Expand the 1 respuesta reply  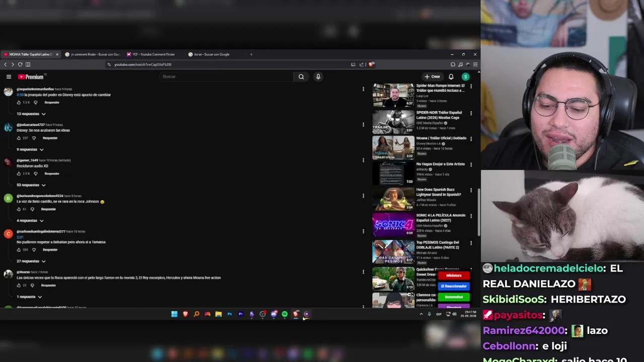pyautogui.click(x=29, y=297)
